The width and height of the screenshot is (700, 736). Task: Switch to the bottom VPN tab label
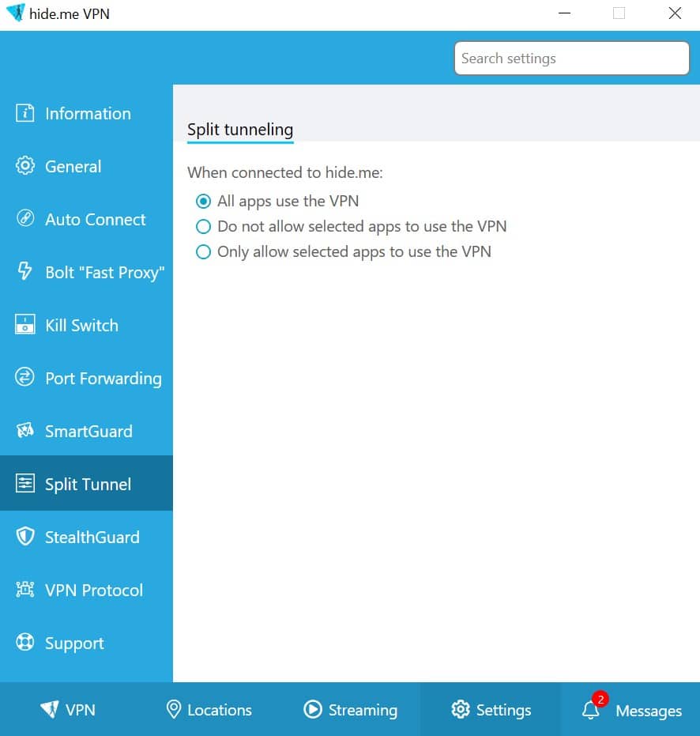(x=81, y=710)
